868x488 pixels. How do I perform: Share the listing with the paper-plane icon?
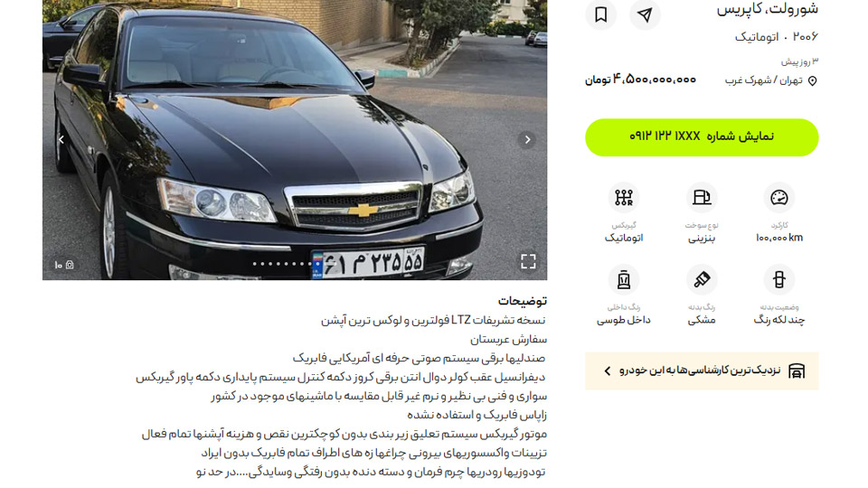click(645, 14)
